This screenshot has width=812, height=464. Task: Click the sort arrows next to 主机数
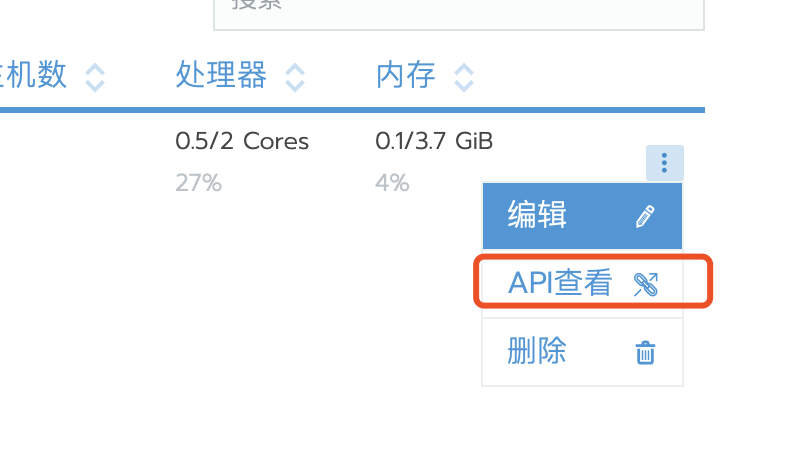pos(95,76)
